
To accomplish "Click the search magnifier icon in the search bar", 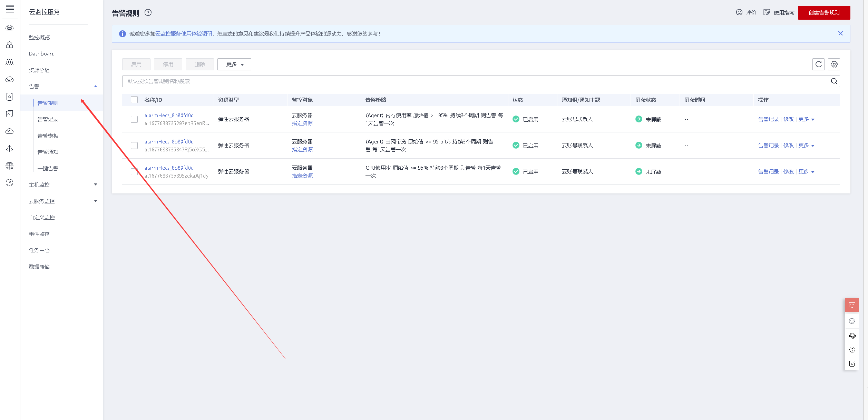I will [834, 81].
